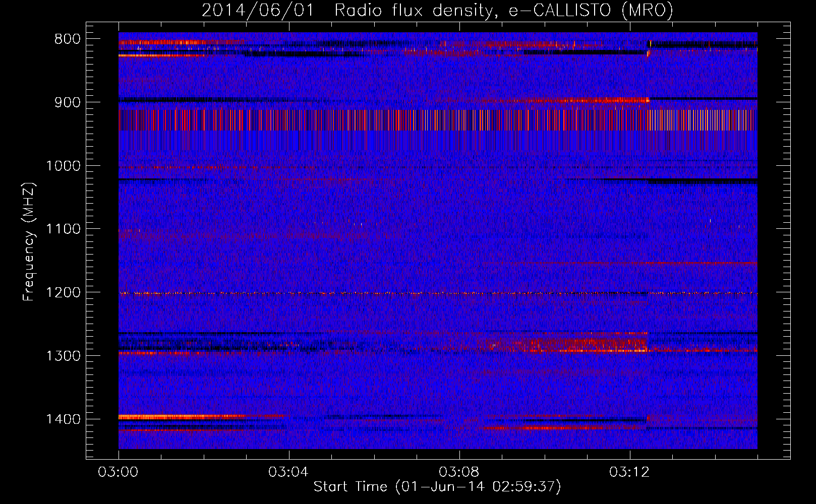Click the 'Frequency (MHZ)' axis title
Screen dimensions: 816x504
point(29,241)
